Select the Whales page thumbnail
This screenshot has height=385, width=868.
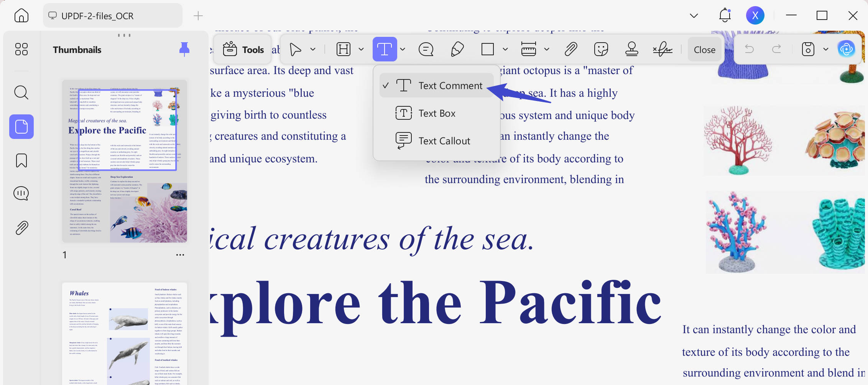coord(125,334)
